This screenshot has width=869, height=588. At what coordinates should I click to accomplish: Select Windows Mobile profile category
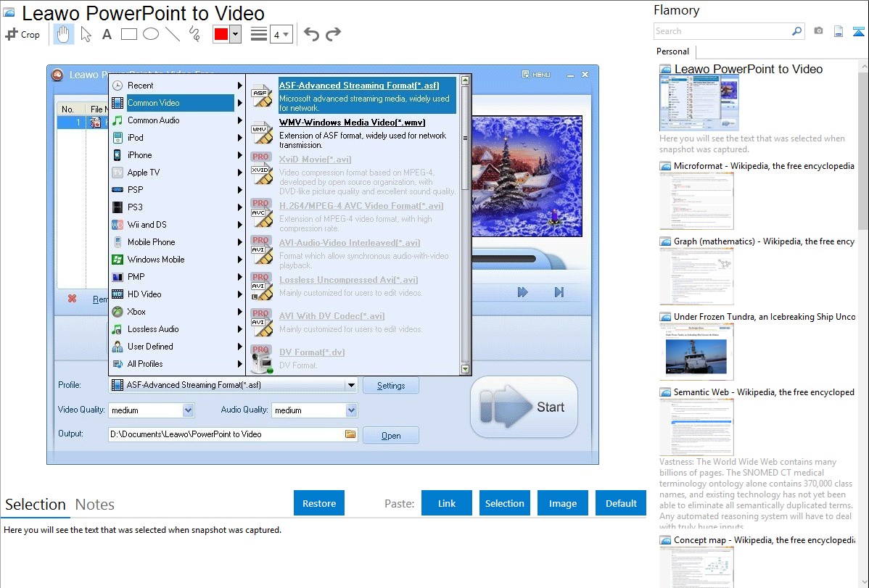177,260
